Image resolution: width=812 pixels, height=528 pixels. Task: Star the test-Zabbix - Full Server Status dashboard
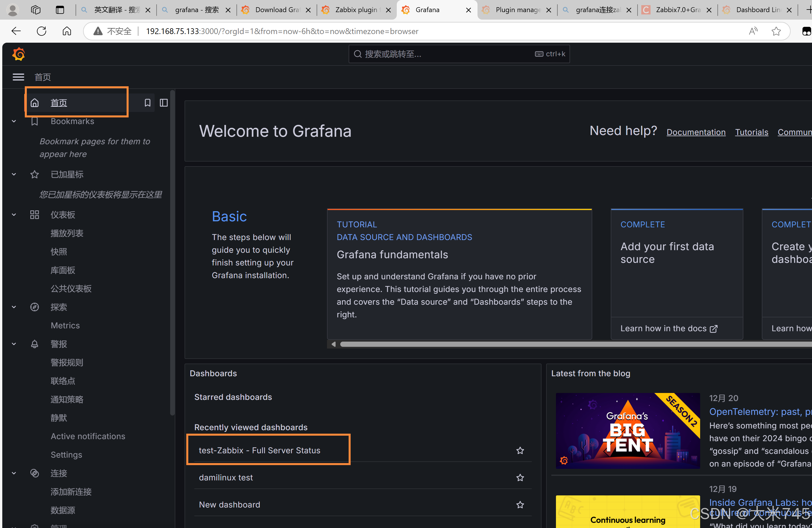pos(520,450)
